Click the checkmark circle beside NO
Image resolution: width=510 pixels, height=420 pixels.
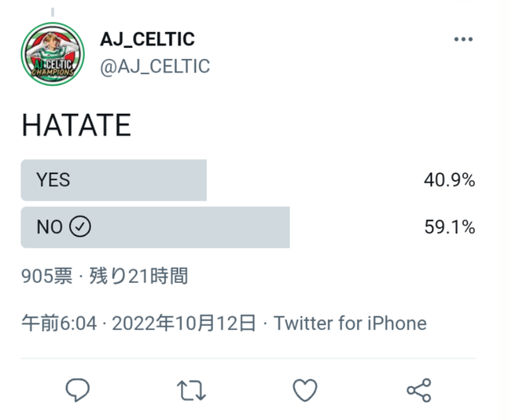(80, 227)
